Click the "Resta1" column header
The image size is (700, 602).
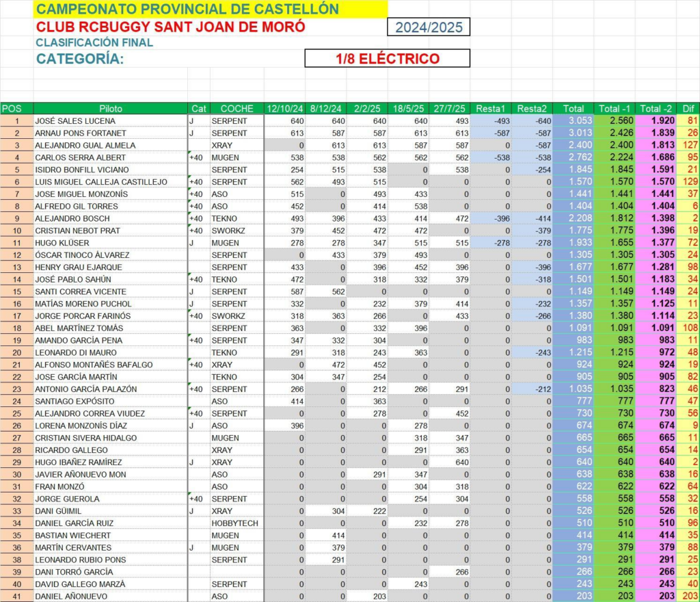tap(491, 109)
